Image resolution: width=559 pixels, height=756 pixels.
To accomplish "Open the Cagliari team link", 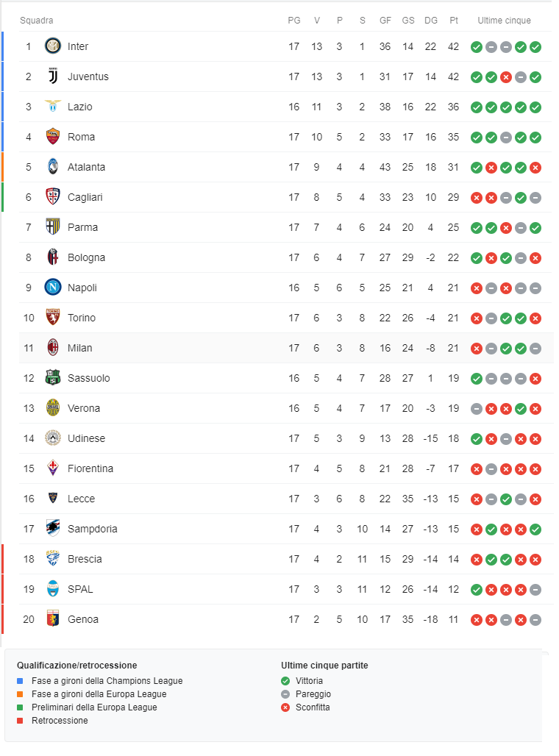I will [x=85, y=197].
